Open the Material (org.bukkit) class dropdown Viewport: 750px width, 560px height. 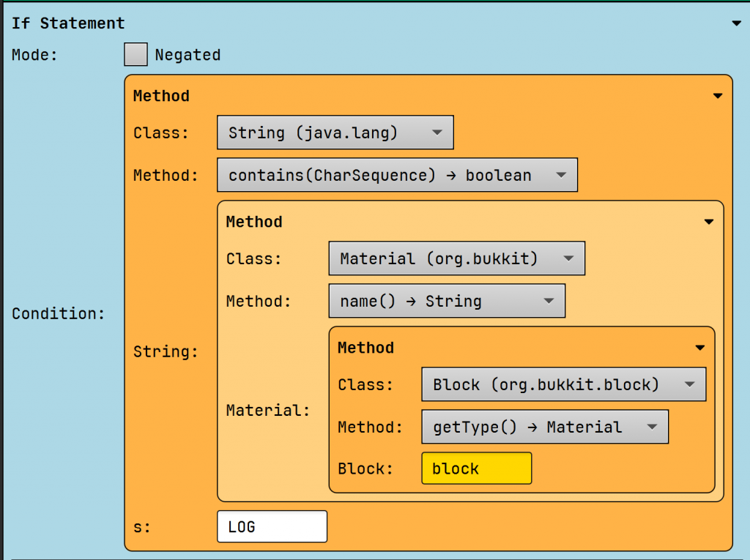456,258
